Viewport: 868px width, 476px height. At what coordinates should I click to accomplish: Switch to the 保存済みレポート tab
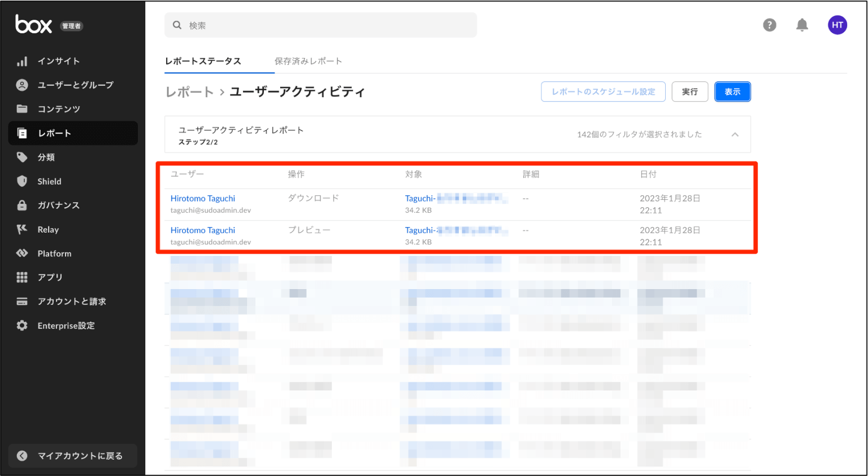point(308,61)
